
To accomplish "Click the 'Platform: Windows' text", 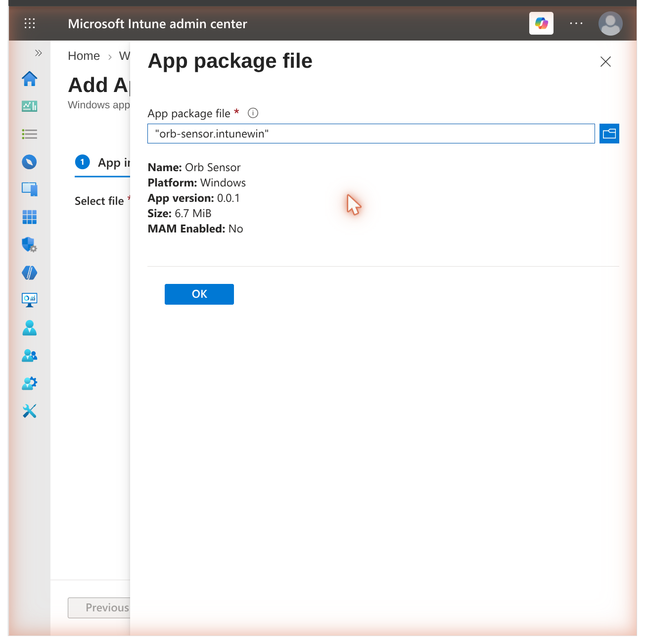I will [197, 183].
